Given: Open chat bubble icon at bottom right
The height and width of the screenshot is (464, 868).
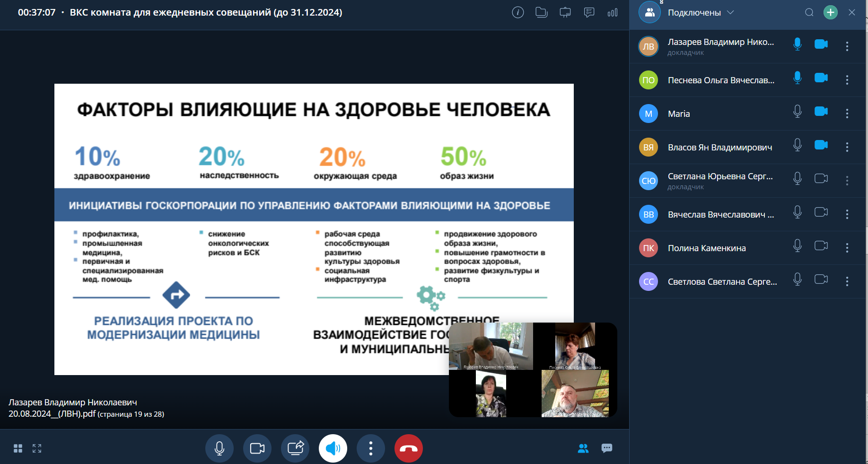Looking at the screenshot, I should [606, 448].
